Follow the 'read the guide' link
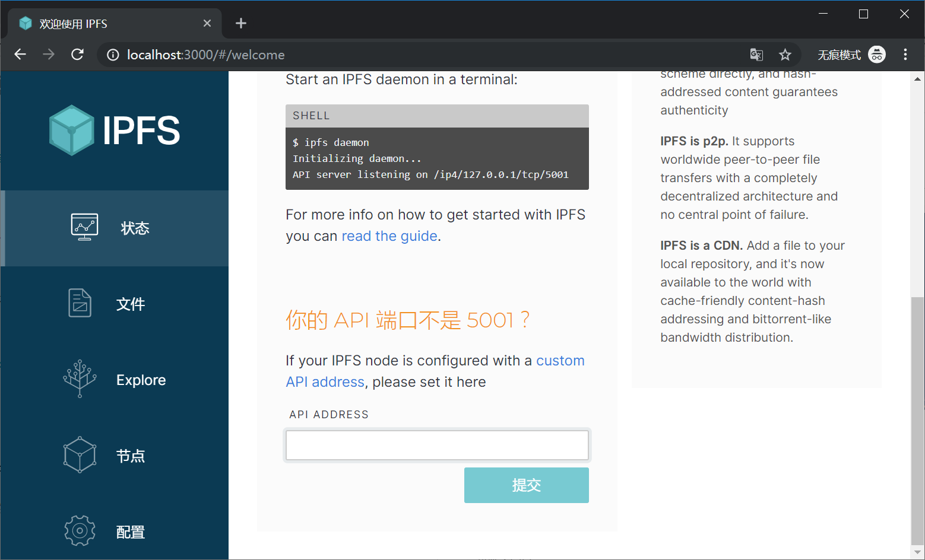The height and width of the screenshot is (560, 925). tap(389, 236)
